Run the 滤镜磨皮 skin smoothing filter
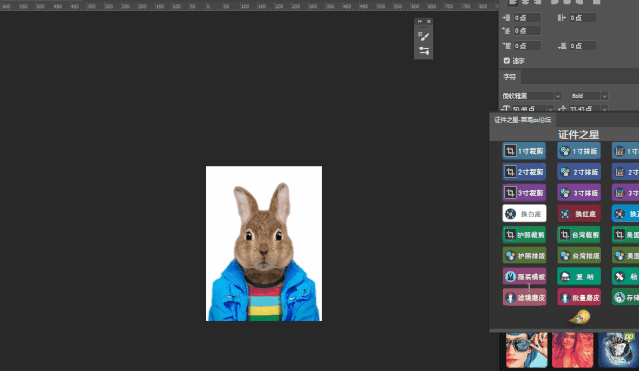Screen dimensions: 639x371 524,298
